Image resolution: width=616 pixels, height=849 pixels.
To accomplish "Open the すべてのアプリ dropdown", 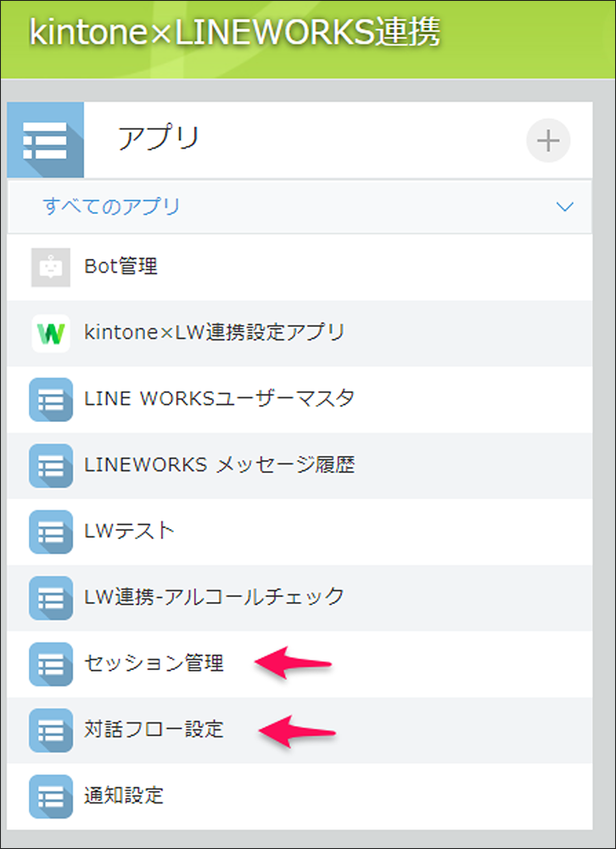I will click(300, 207).
